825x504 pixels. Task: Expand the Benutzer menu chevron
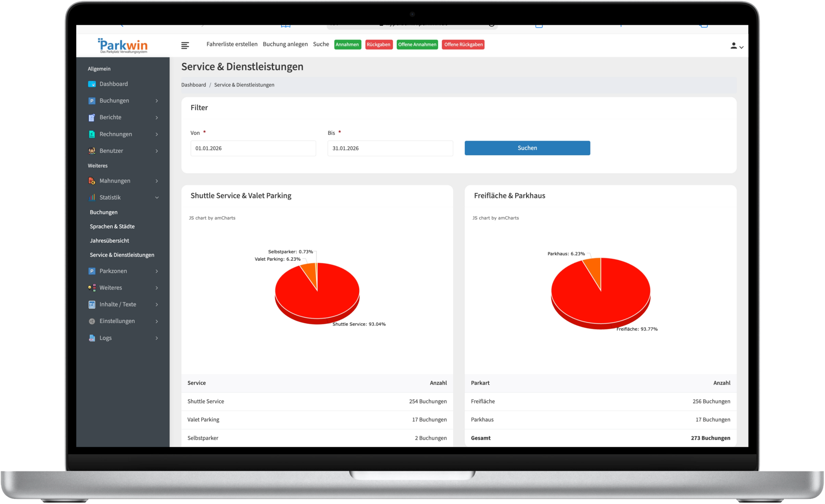click(157, 151)
